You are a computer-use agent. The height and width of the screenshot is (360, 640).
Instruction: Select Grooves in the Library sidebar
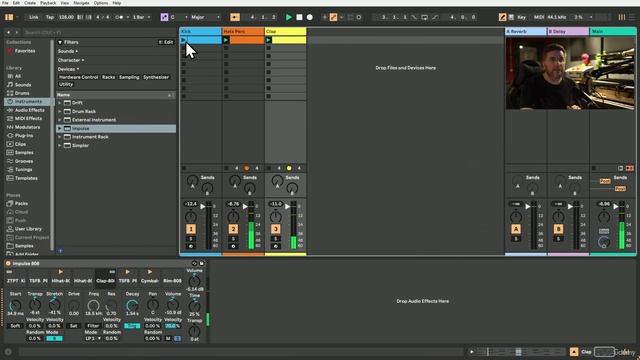(x=24, y=161)
